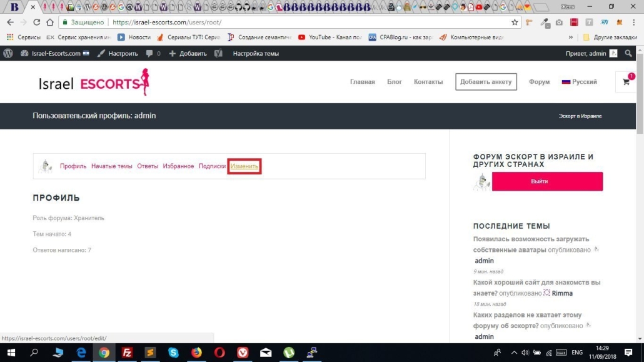Open Skype from the taskbar
This screenshot has height=362, width=644.
tap(173, 353)
